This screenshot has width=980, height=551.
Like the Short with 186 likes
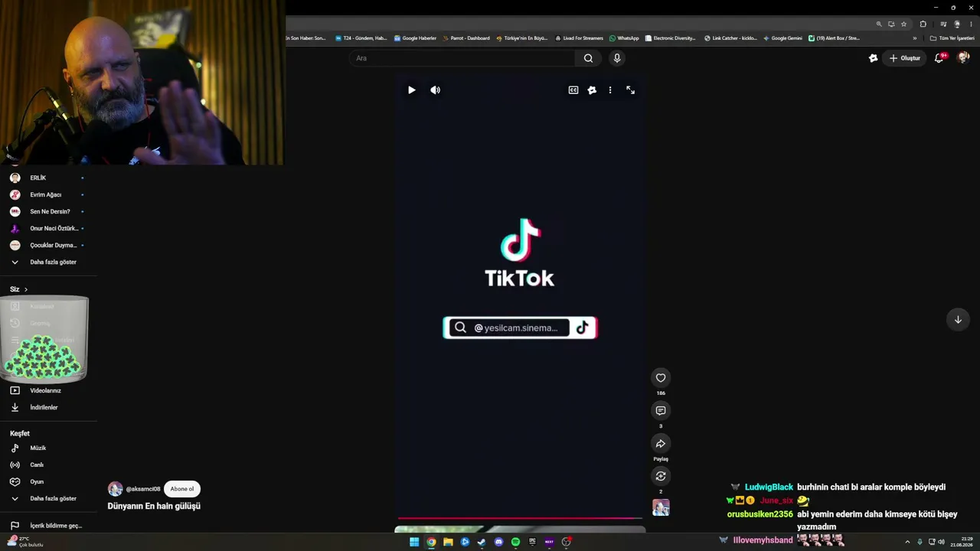661,377
